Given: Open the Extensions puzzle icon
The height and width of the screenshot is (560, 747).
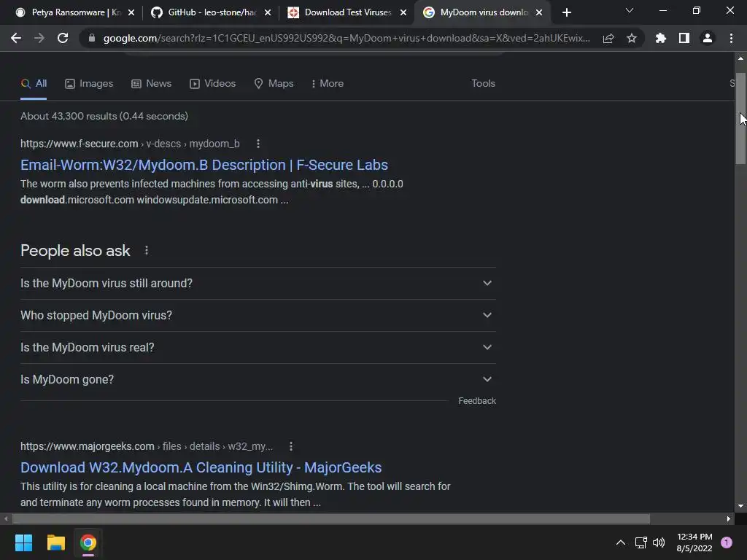Looking at the screenshot, I should click(x=660, y=38).
